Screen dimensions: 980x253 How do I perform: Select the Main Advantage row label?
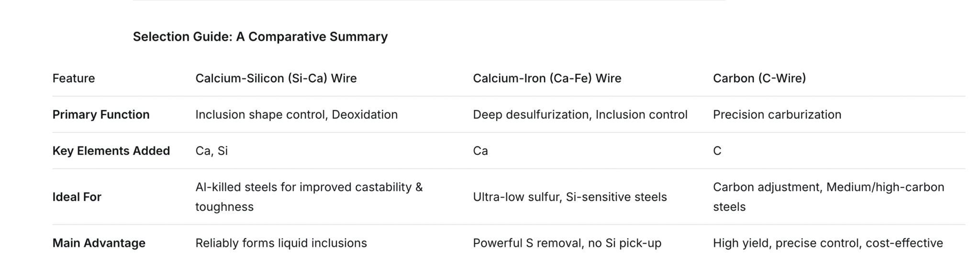coord(99,243)
